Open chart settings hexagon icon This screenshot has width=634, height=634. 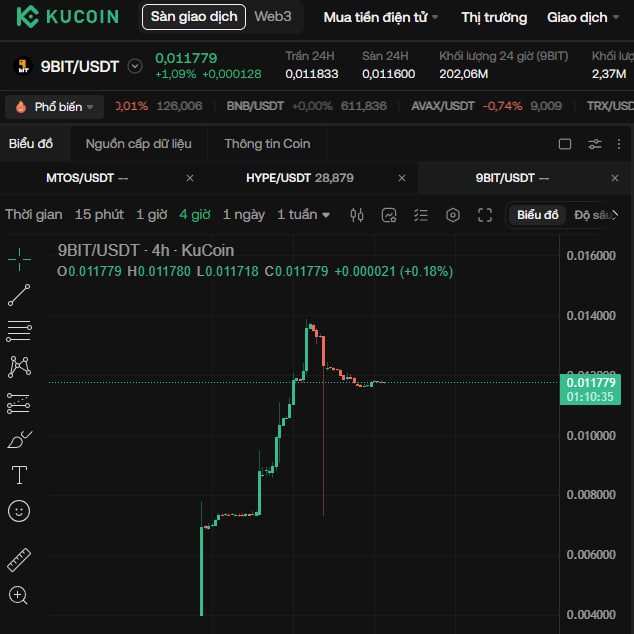pyautogui.click(x=453, y=215)
